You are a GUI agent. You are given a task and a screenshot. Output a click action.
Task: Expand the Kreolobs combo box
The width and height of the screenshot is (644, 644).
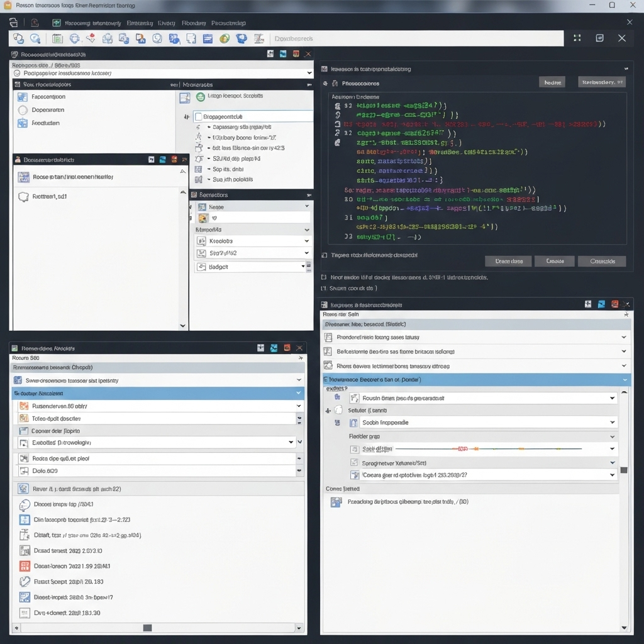tap(306, 241)
